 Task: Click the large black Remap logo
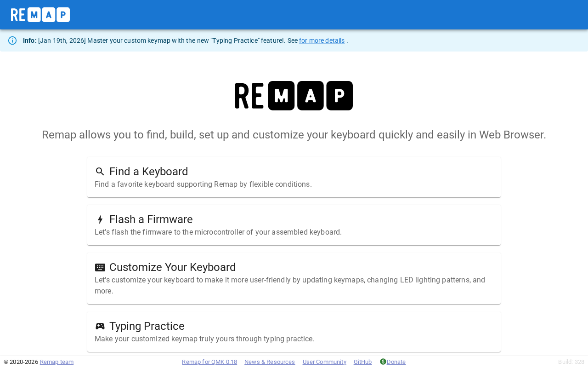click(294, 96)
